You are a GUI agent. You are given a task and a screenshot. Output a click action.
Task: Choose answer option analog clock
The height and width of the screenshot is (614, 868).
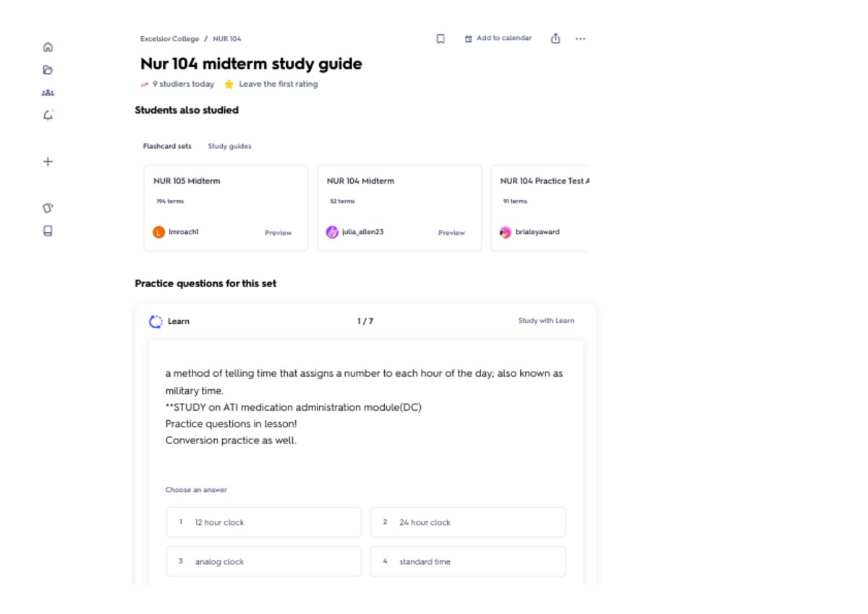pyautogui.click(x=263, y=561)
